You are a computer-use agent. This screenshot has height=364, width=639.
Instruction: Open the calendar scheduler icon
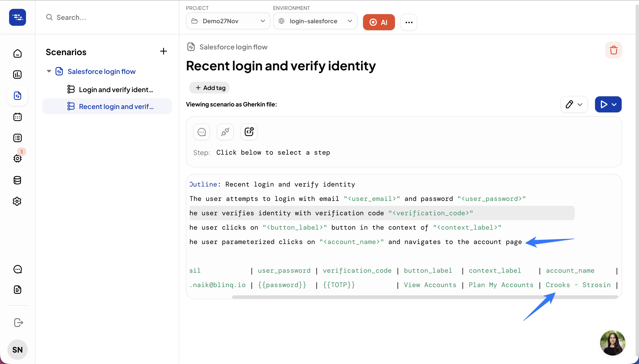tap(17, 117)
